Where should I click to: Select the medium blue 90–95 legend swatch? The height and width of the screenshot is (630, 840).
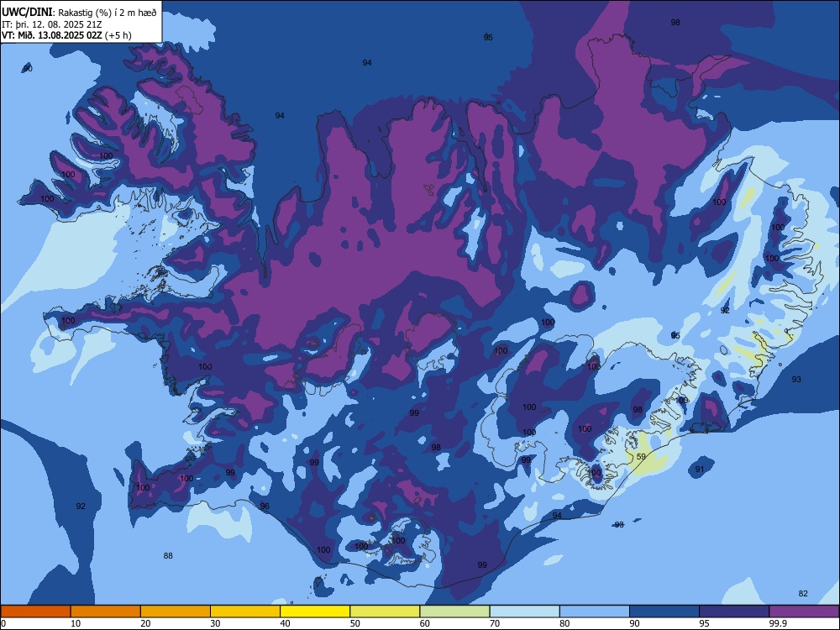[664, 612]
